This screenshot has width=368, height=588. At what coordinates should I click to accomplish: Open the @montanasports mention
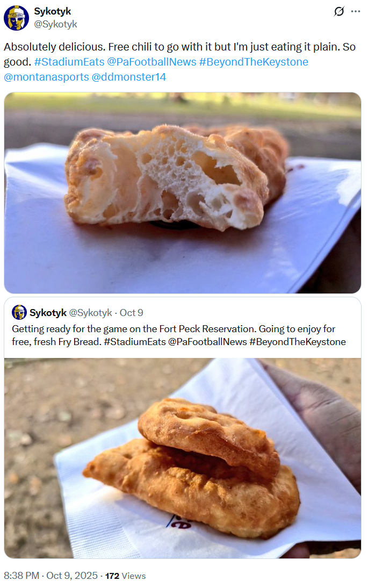[x=46, y=77]
